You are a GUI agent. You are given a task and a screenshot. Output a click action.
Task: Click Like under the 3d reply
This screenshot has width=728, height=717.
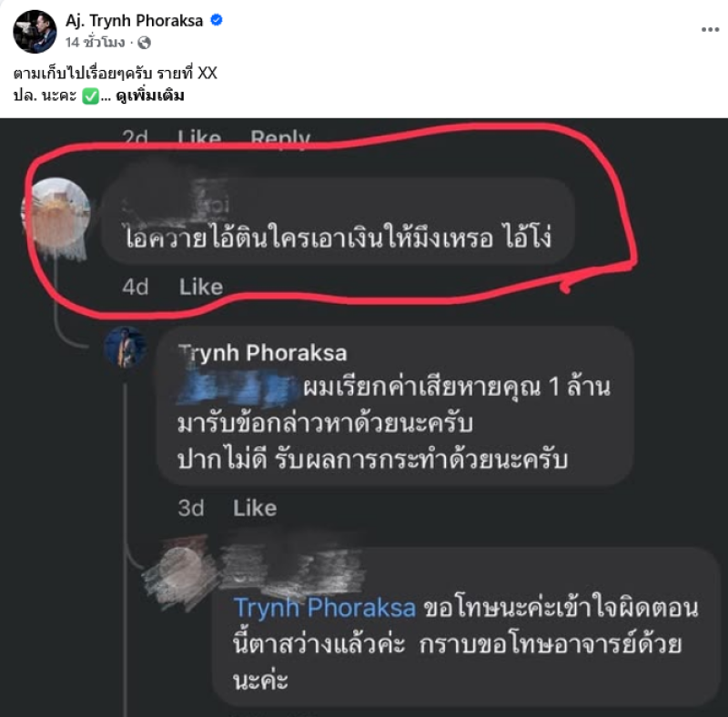(255, 508)
